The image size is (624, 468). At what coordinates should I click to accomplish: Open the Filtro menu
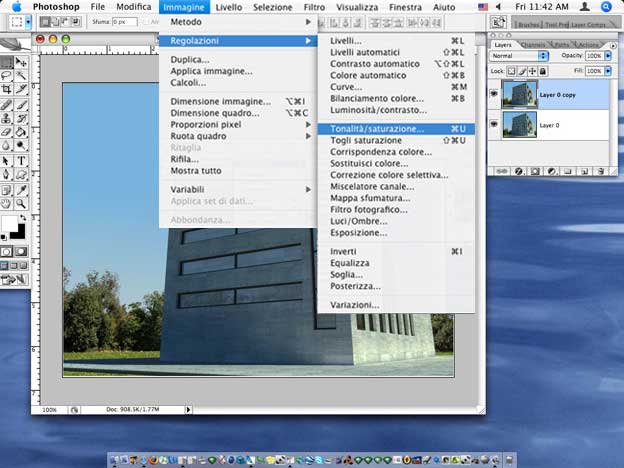point(314,7)
